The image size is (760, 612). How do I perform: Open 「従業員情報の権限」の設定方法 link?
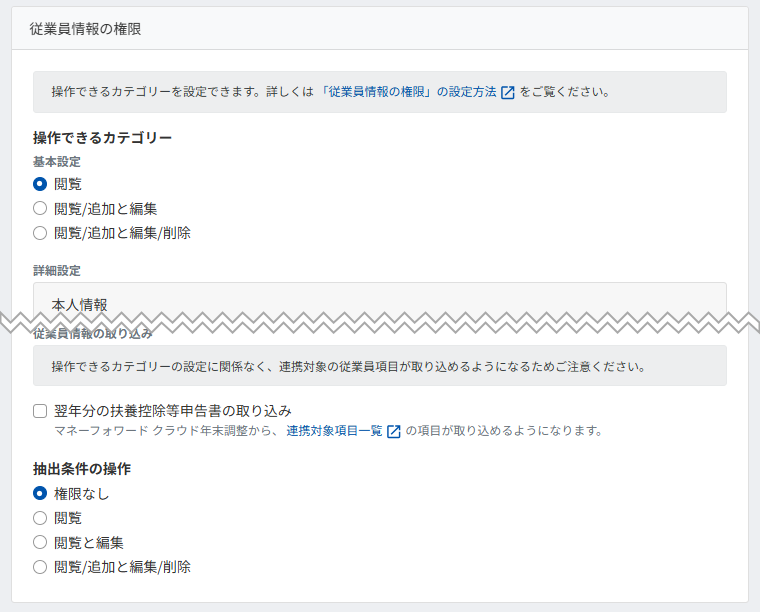[x=409, y=92]
